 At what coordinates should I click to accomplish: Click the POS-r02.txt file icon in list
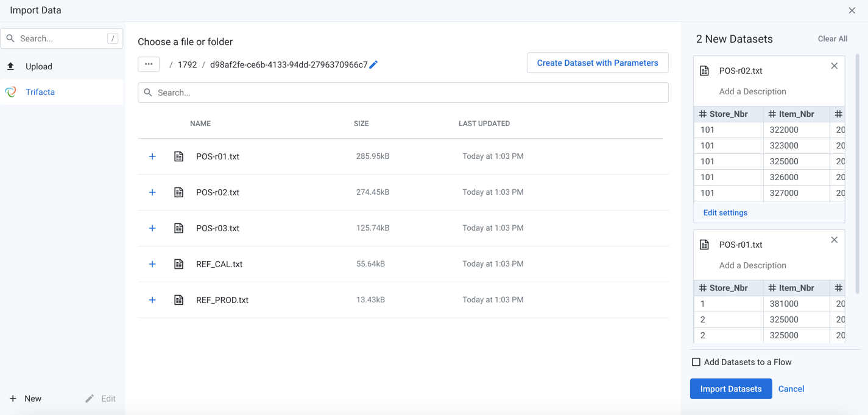click(x=178, y=192)
